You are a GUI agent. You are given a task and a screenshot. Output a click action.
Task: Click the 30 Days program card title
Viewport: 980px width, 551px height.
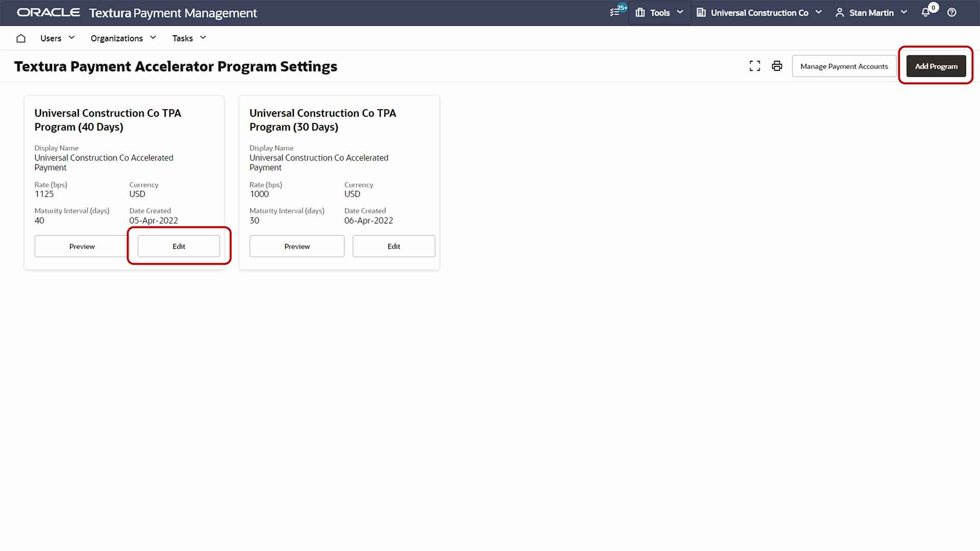(323, 120)
